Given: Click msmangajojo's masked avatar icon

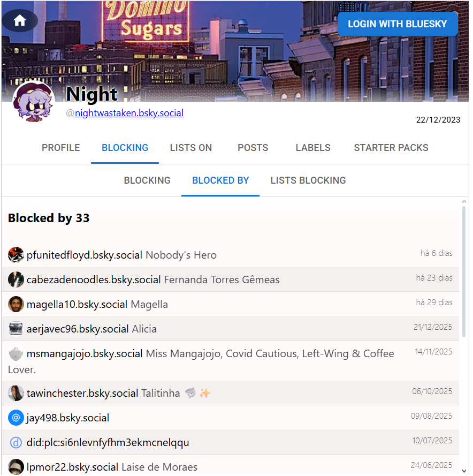Looking at the screenshot, I should click(16, 353).
